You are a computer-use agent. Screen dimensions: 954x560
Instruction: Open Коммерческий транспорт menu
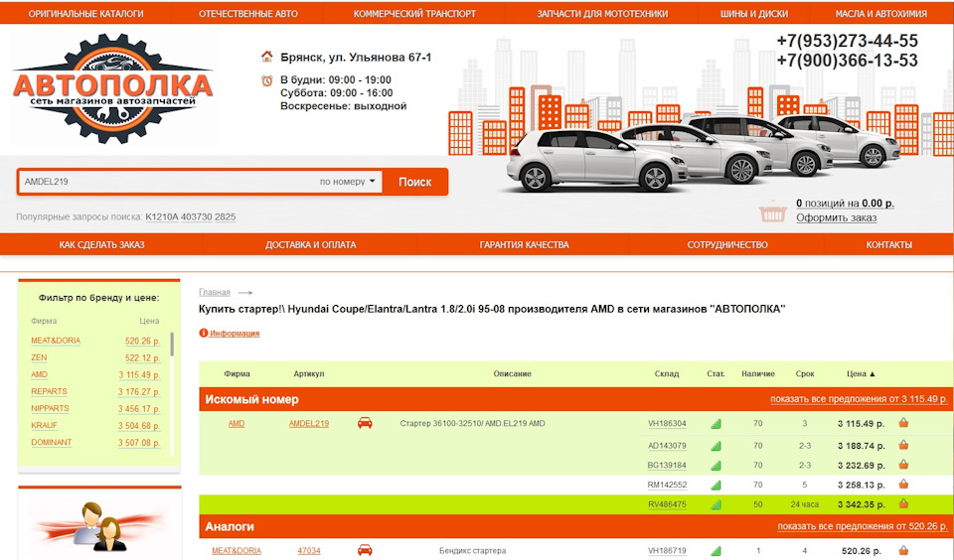point(414,13)
